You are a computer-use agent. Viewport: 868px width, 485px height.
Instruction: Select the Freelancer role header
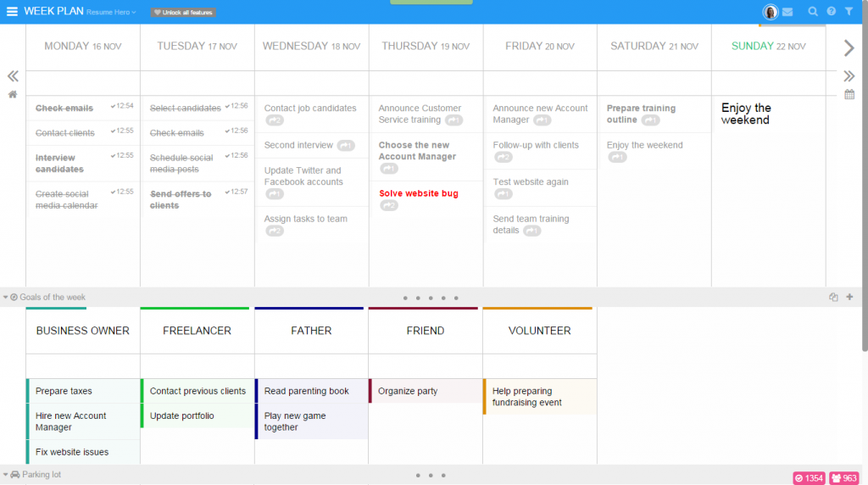197,331
